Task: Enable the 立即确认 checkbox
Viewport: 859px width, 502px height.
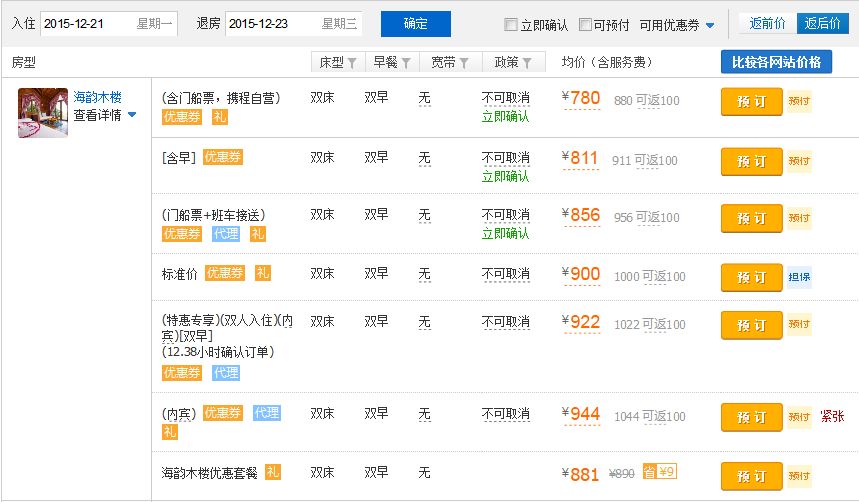Action: pos(511,25)
